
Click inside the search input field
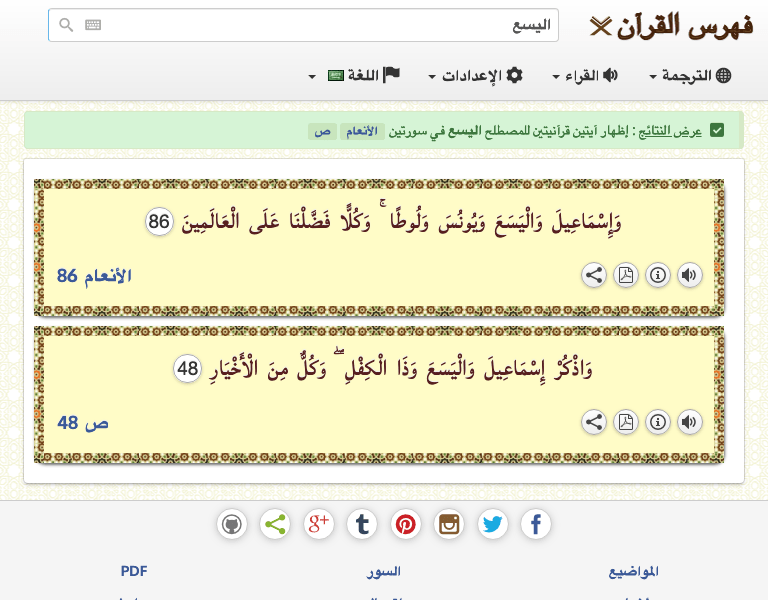(x=320, y=25)
